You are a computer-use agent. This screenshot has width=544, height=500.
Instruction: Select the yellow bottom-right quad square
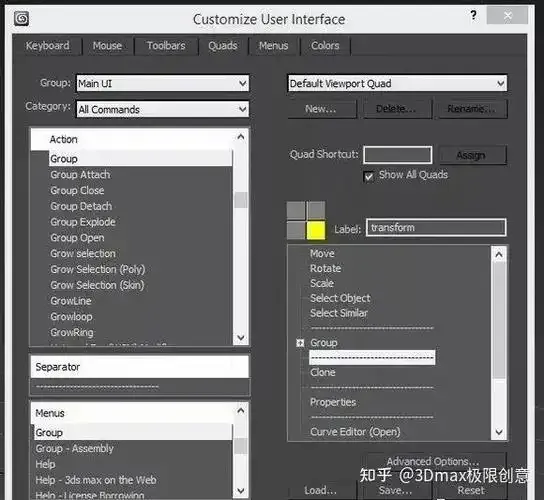click(x=316, y=230)
